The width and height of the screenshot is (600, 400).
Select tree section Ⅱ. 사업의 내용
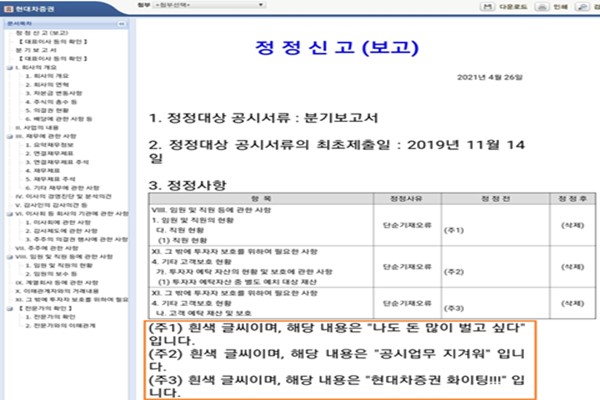(37, 127)
